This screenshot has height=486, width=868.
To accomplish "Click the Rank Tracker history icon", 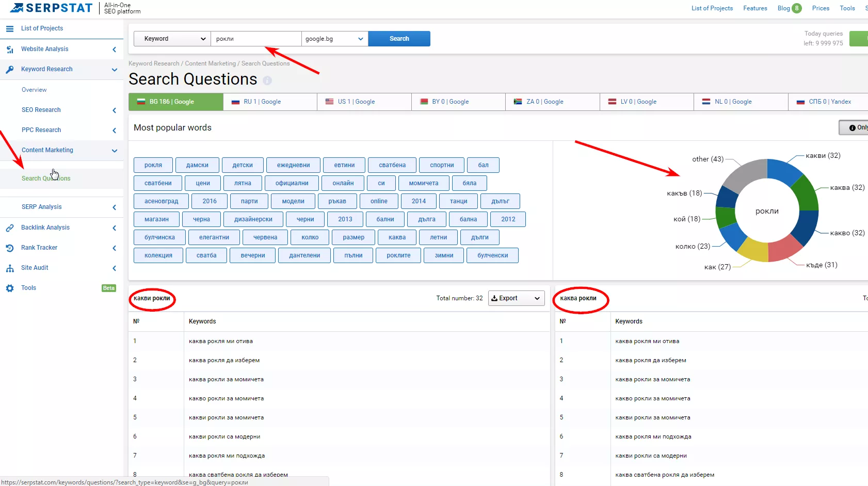I will click(10, 248).
